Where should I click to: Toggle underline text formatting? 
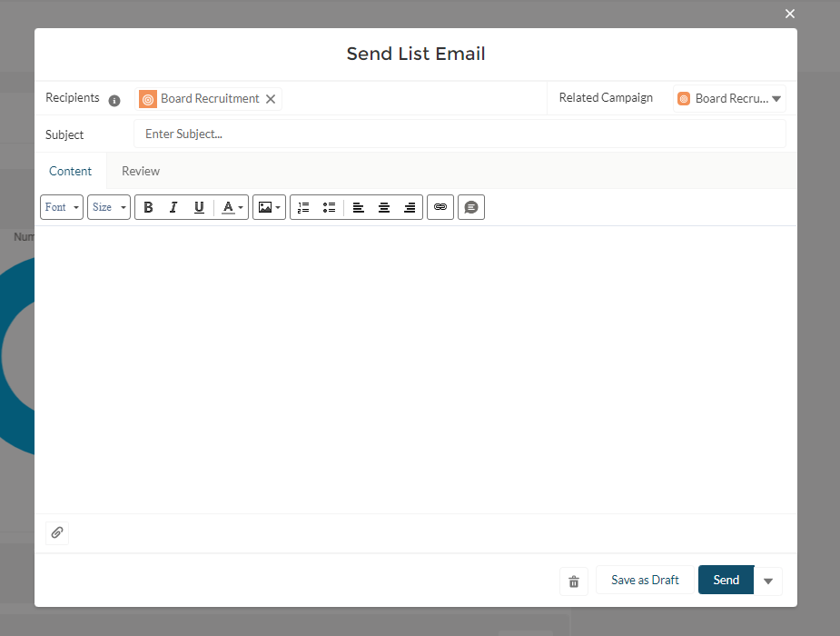(199, 207)
